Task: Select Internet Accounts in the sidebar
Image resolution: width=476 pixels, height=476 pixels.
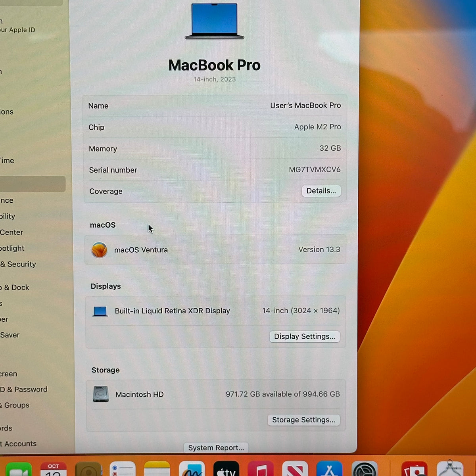Action: click(x=18, y=444)
